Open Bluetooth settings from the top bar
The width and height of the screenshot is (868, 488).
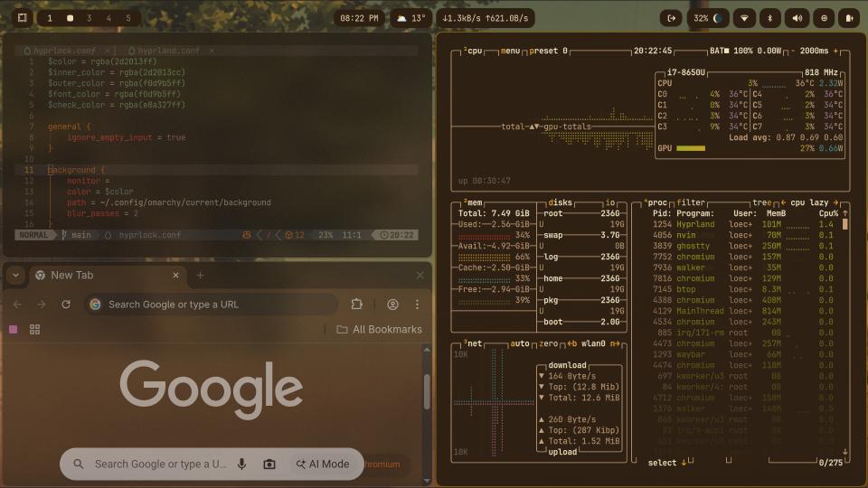[770, 18]
